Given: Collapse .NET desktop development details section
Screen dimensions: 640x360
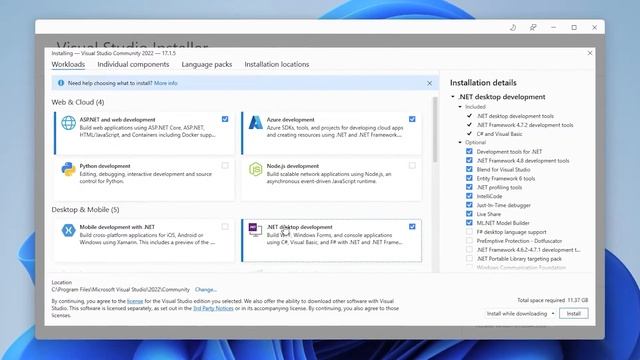Looking at the screenshot, I should (453, 97).
